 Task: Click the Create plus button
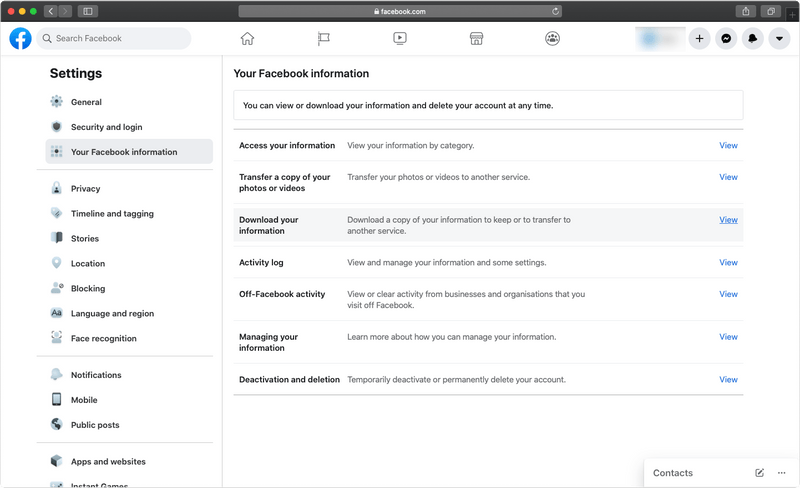pyautogui.click(x=699, y=38)
